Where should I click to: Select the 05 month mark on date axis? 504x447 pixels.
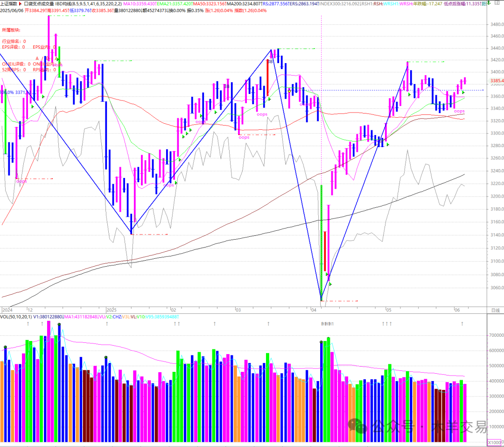pyautogui.click(x=389, y=310)
